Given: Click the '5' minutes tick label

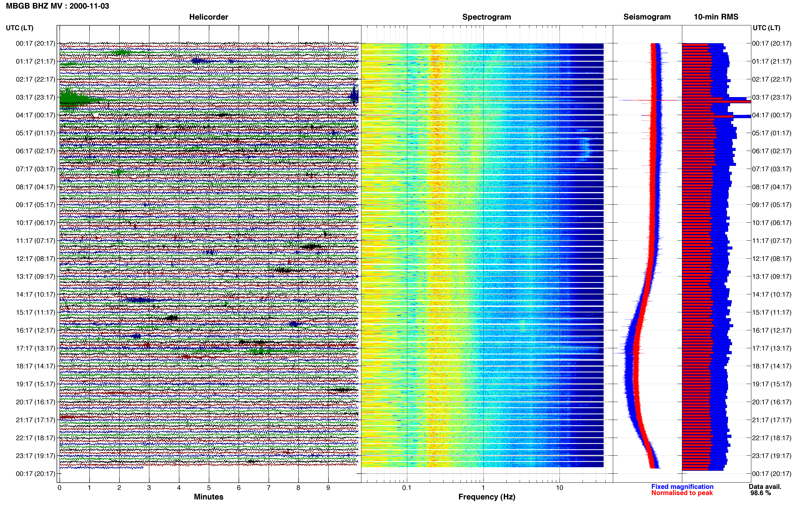Looking at the screenshot, I should (209, 488).
